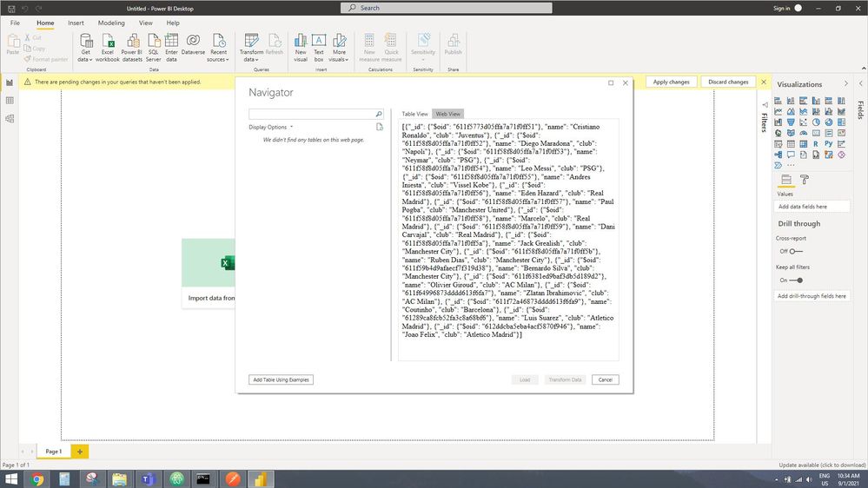Select the Gauge visual icon
Viewport: 868px width, 488px height.
pos(803,133)
